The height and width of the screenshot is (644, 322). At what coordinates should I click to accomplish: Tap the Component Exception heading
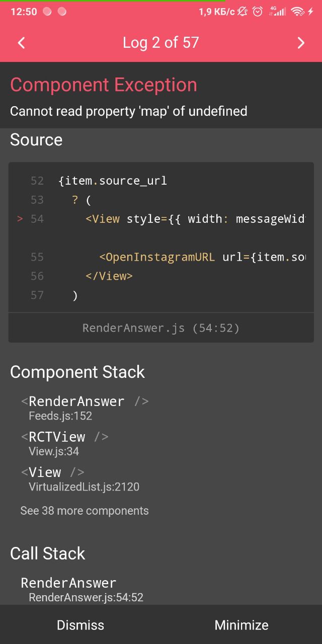coord(104,85)
